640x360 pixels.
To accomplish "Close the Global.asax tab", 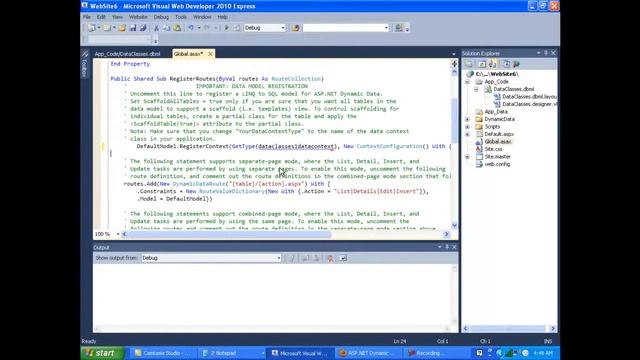I will click(210, 54).
